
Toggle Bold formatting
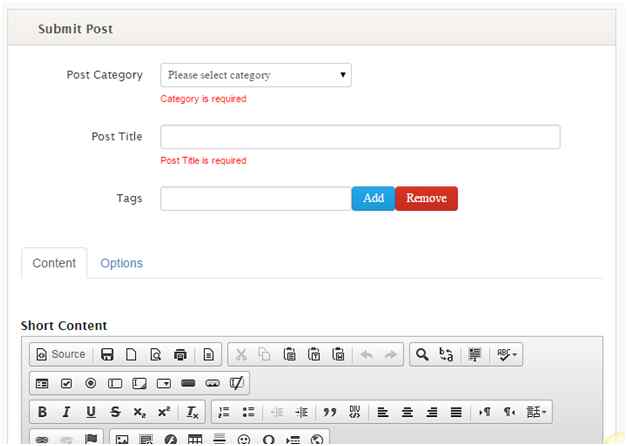(x=42, y=412)
